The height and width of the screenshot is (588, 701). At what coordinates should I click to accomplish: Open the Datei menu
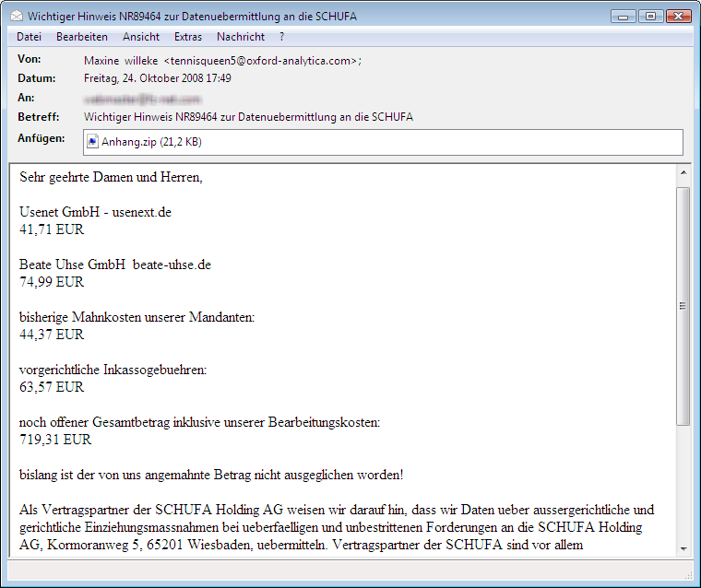coord(30,37)
